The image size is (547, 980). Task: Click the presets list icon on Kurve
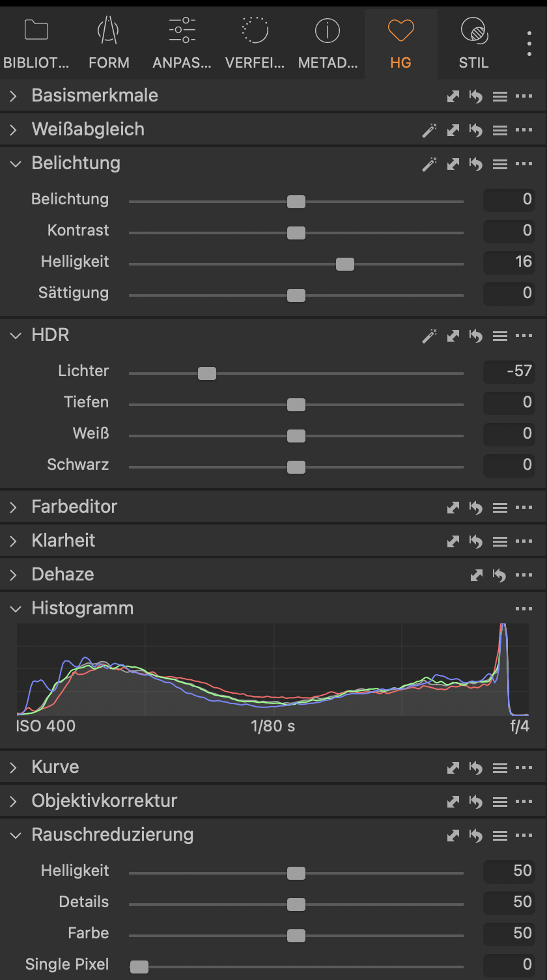499,768
